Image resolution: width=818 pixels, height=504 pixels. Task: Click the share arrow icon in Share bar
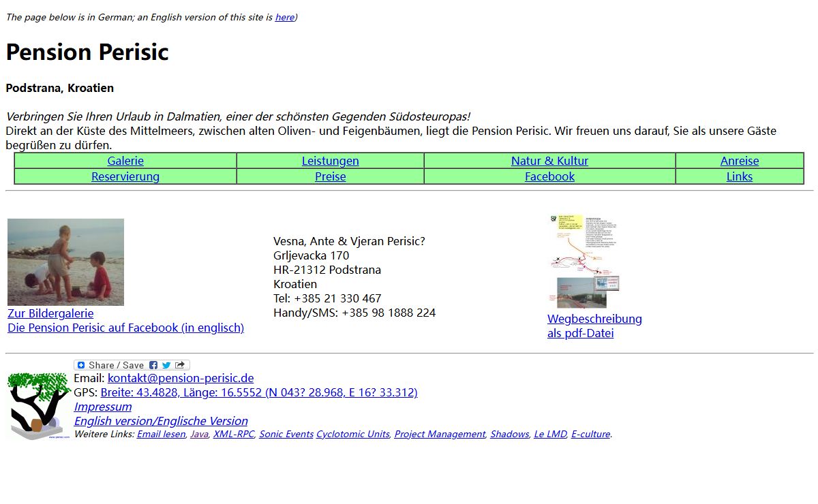coord(180,365)
